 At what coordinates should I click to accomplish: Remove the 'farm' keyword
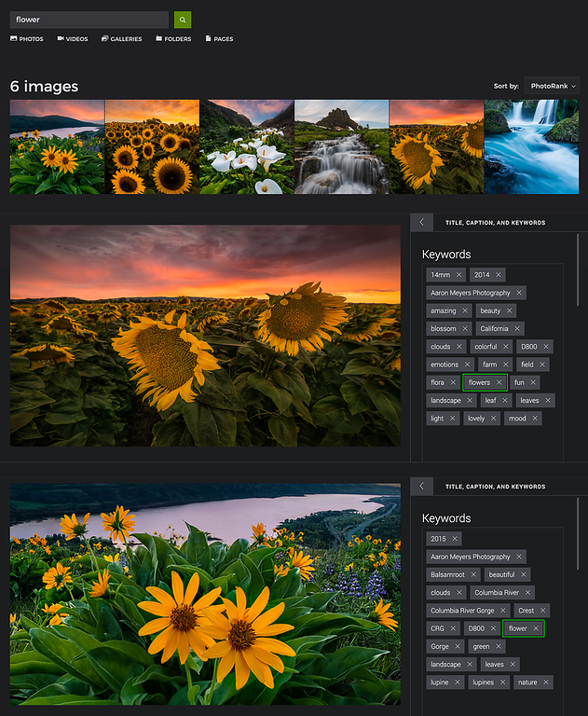505,365
